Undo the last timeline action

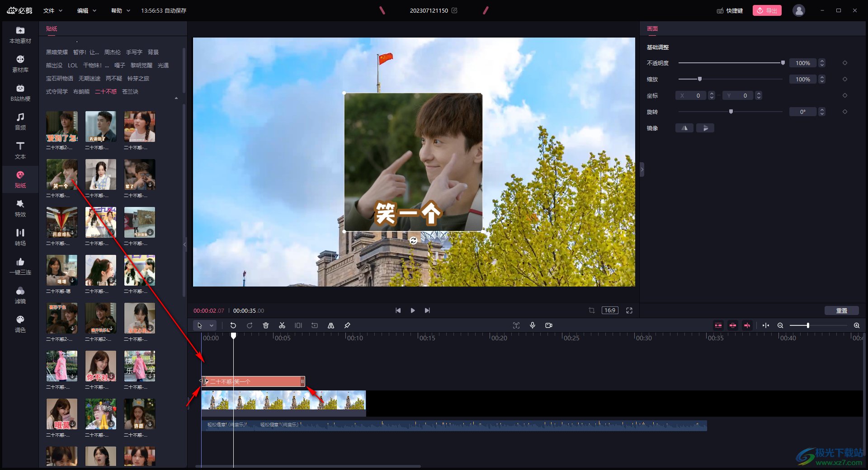(x=233, y=325)
